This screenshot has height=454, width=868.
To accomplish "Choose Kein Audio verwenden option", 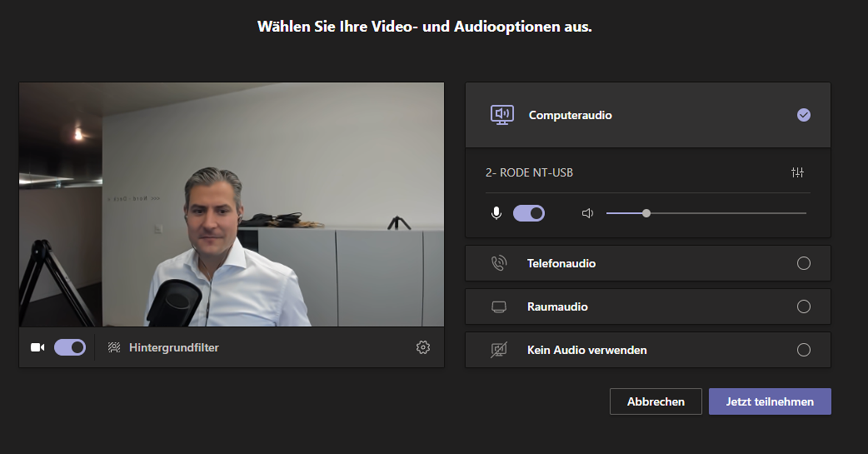I will click(x=648, y=350).
